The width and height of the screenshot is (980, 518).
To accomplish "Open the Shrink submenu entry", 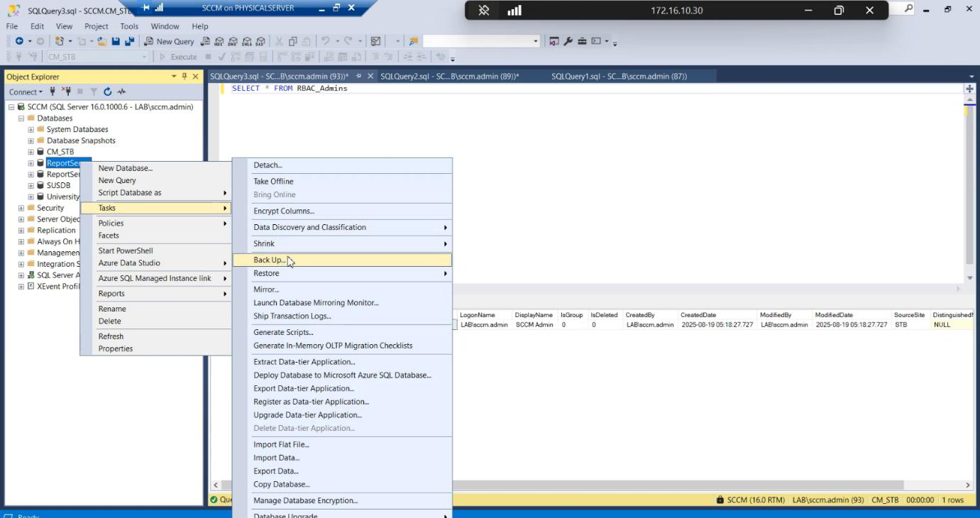I will click(x=342, y=243).
